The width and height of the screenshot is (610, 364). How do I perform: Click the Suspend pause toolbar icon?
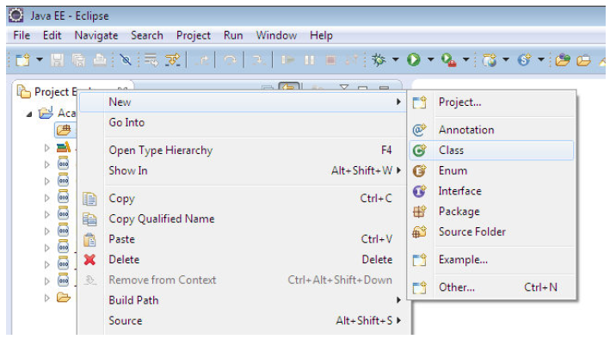pos(310,60)
